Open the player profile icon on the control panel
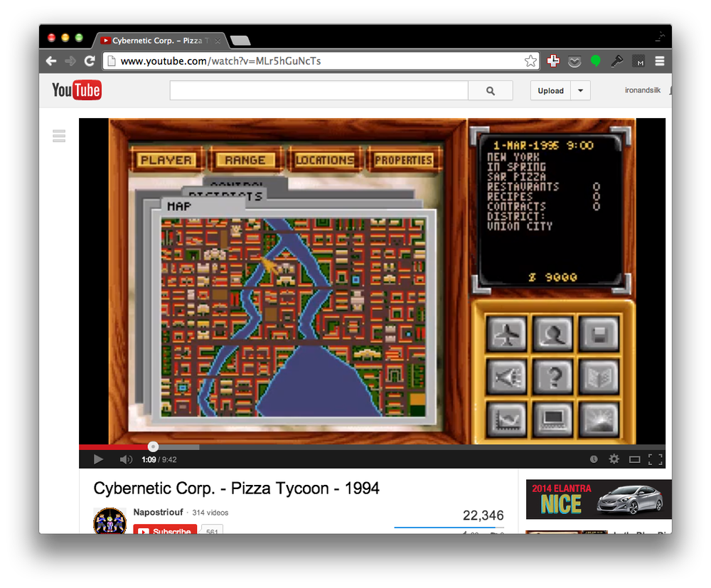The height and width of the screenshot is (588, 711). coord(553,334)
